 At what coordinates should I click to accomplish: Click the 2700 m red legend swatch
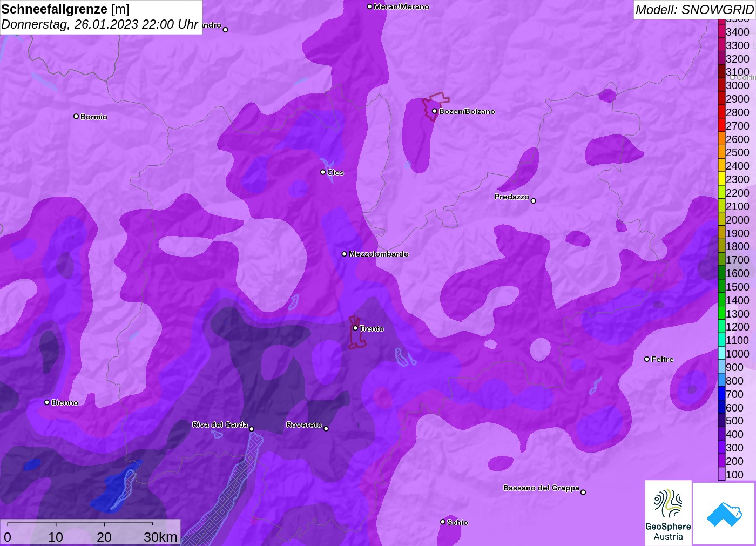click(721, 125)
